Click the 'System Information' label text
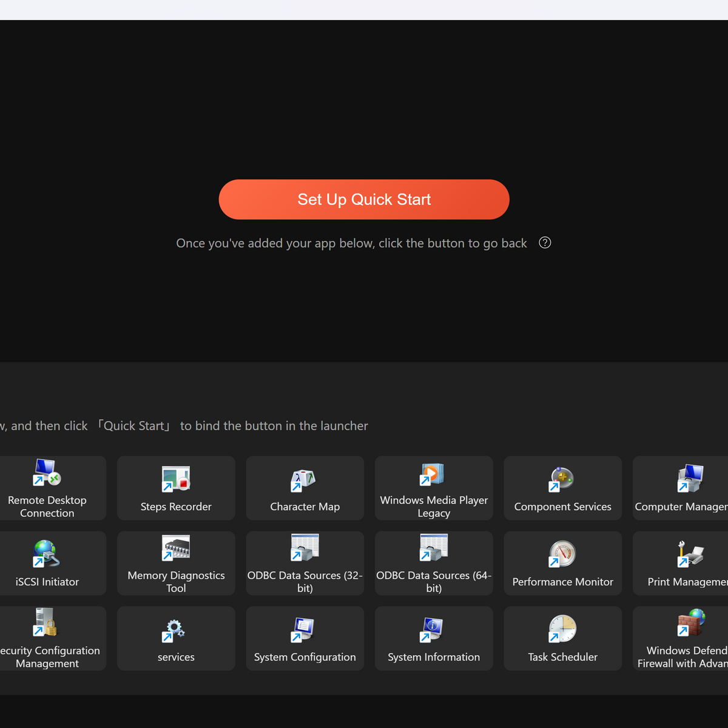 click(434, 657)
